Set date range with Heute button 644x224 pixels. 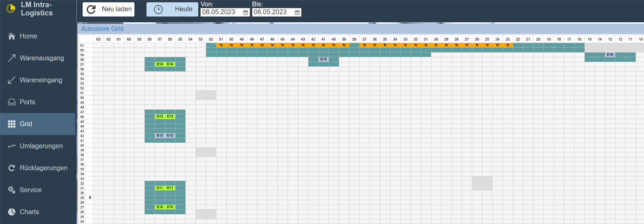pos(172,9)
